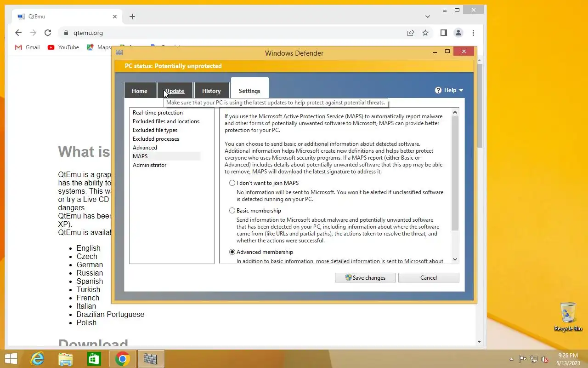Viewport: 588px width, 368px height.
Task: Click the MAPS panel scroll-down arrow
Action: 455,259
